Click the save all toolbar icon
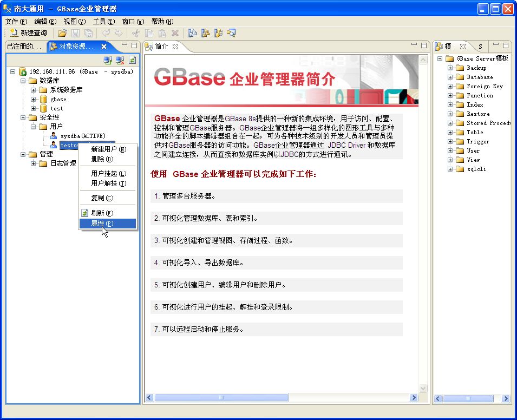The width and height of the screenshot is (517, 420). point(88,33)
